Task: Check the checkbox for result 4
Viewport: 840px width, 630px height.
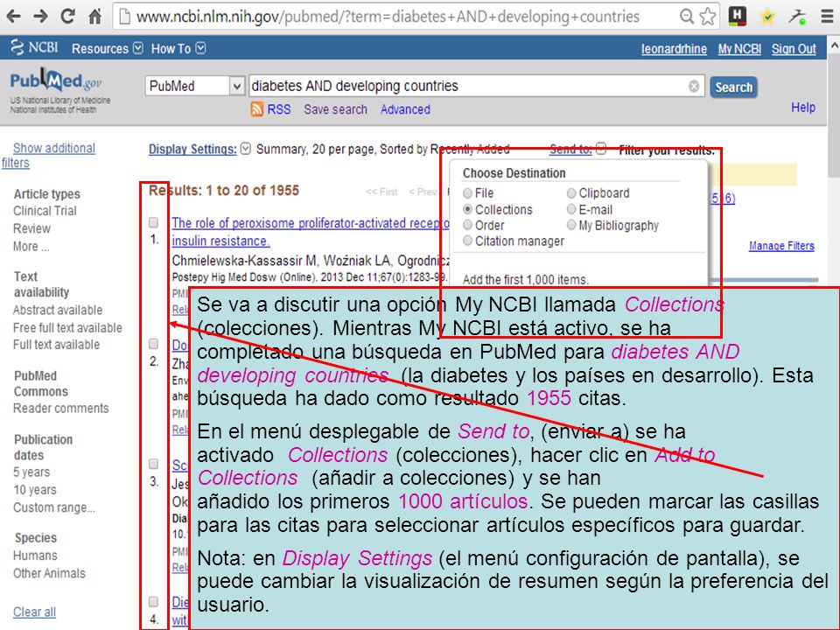Action: (x=154, y=602)
